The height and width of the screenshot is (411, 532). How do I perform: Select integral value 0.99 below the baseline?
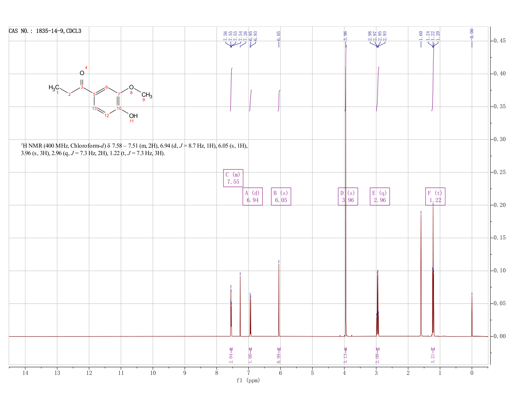279,358
